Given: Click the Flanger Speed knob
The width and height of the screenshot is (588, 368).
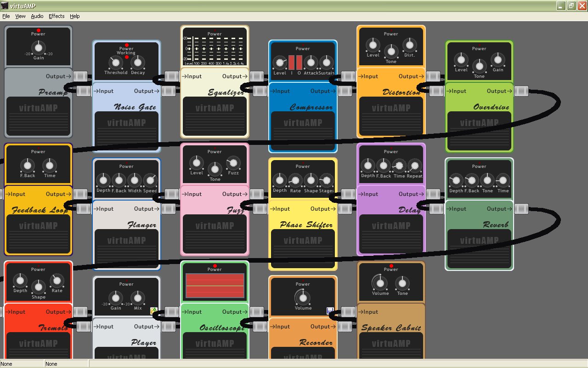Looking at the screenshot, I should [150, 180].
